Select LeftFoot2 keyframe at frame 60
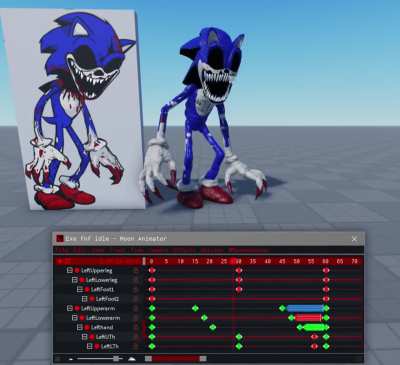Viewport: 400px width, 365px height. (x=326, y=299)
